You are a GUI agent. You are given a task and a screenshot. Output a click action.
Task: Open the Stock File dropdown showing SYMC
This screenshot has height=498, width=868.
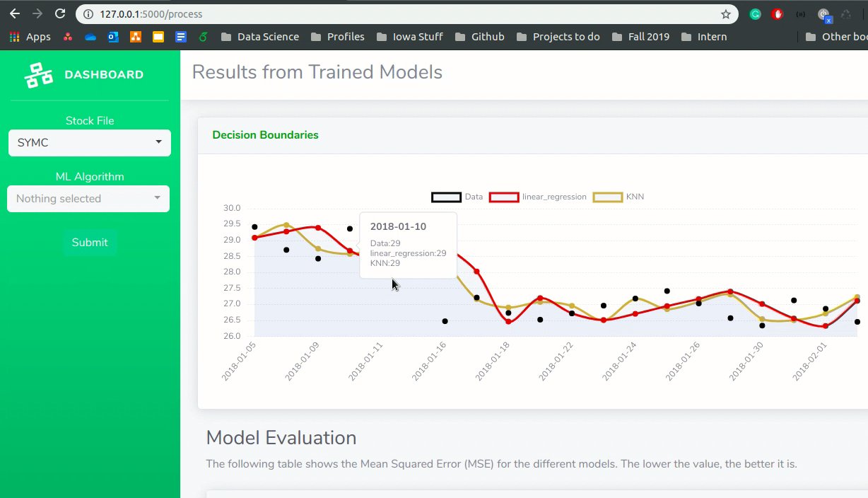click(x=89, y=143)
